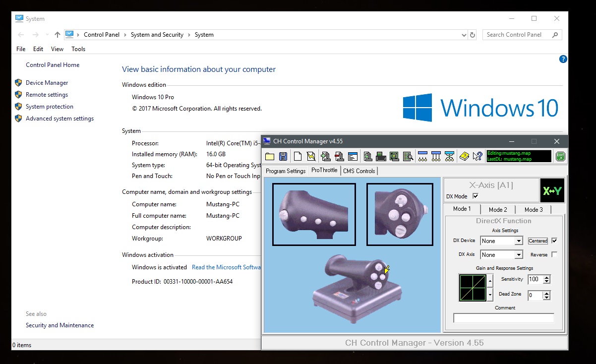596x364 pixels.
Task: Save the map with the floppy disk icon
Action: tap(283, 157)
